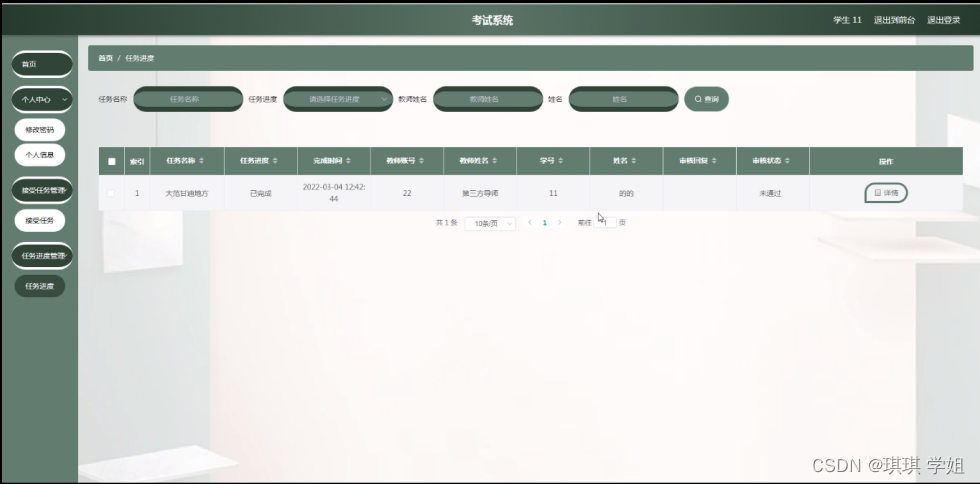Select 任务进度 sidebar submenu item

[40, 286]
